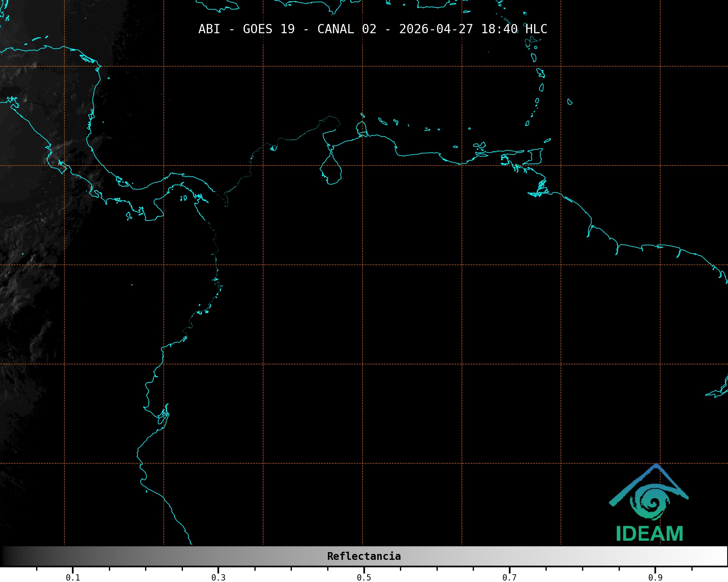Image resolution: width=728 pixels, height=582 pixels.
Task: Click the '18:40 HLC' time in title
Action: (x=514, y=29)
